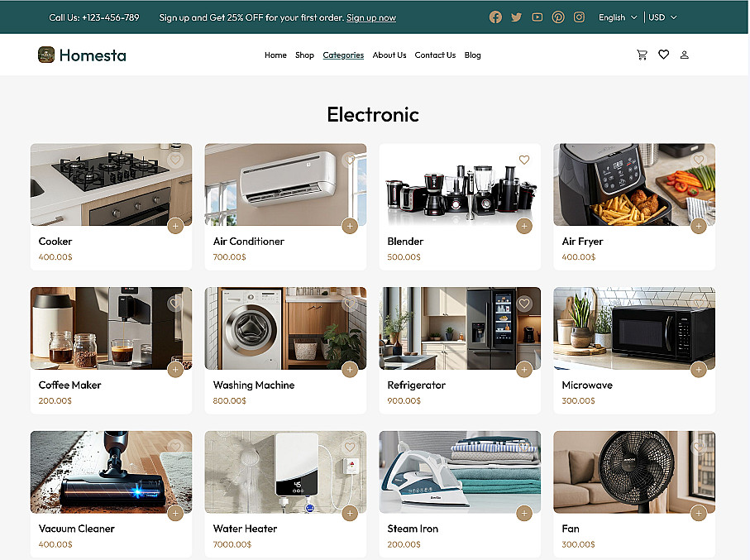750x560 pixels.
Task: Add Washing Machine with plus button
Action: (x=350, y=370)
